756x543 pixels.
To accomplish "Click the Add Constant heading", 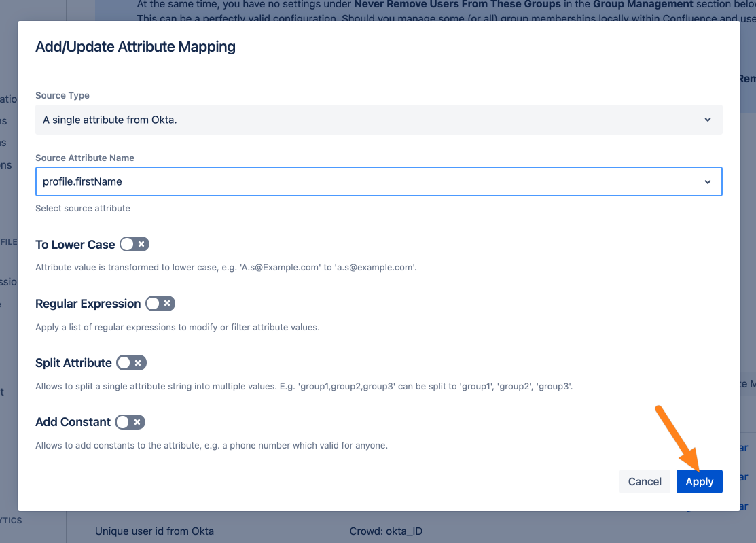I will pos(73,422).
